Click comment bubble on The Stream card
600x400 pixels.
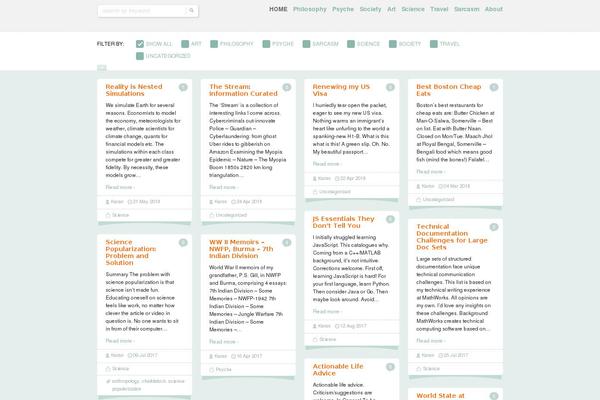click(287, 87)
